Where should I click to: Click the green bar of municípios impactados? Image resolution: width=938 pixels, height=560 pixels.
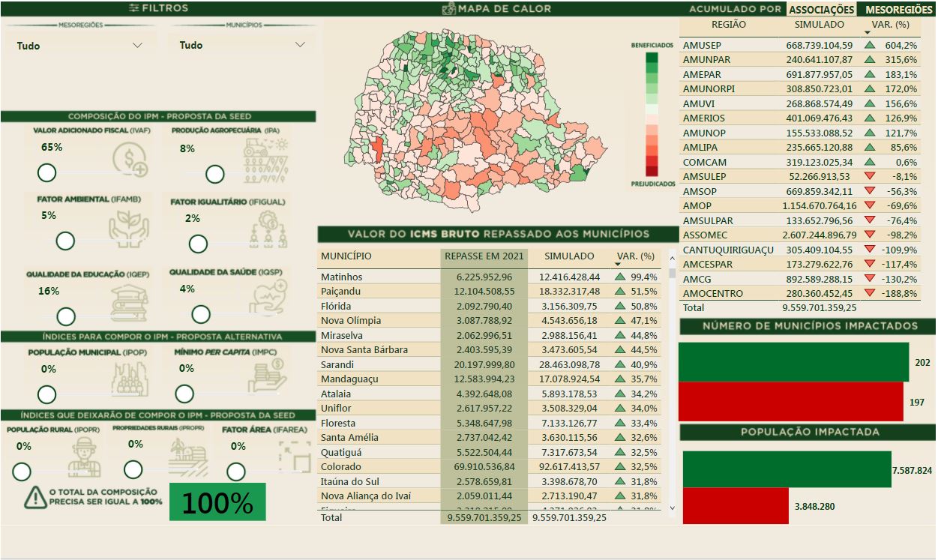pyautogui.click(x=793, y=363)
